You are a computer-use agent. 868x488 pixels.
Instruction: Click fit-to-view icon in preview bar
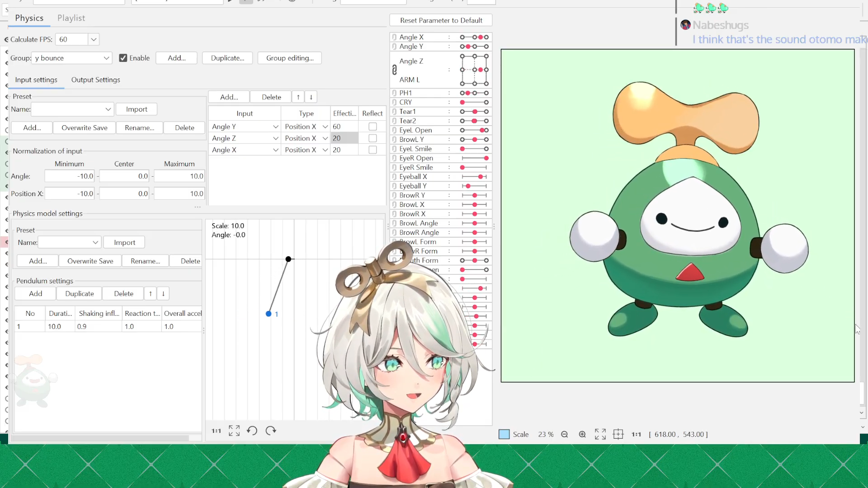(x=600, y=434)
